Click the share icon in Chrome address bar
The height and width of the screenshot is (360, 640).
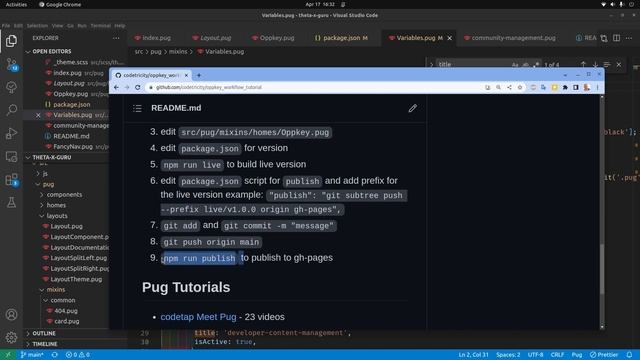tap(509, 87)
